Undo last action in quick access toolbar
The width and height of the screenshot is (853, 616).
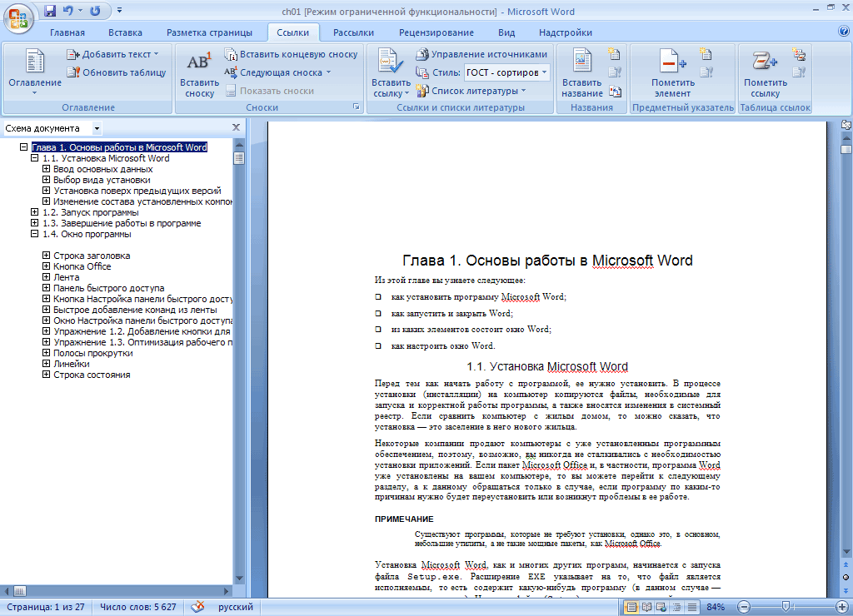(x=68, y=10)
